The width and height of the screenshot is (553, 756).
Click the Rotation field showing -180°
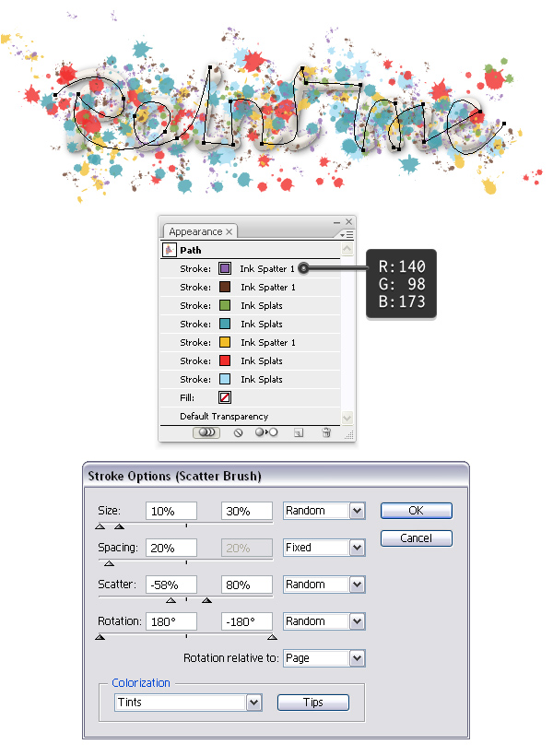pos(247,621)
